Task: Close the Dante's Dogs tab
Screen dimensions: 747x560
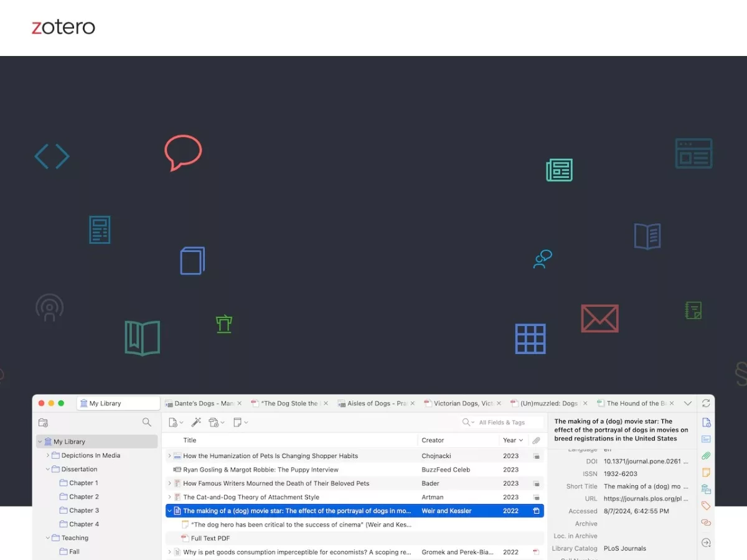Action: [239, 403]
